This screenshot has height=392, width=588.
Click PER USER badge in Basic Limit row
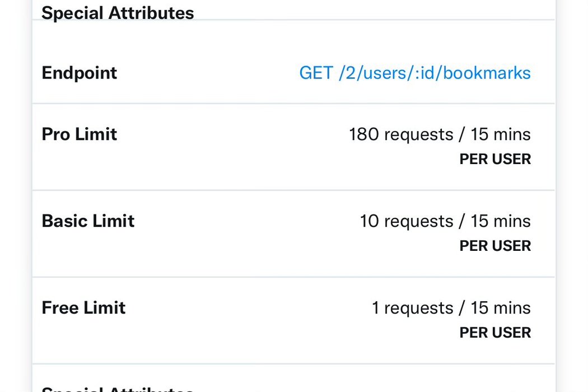(495, 246)
